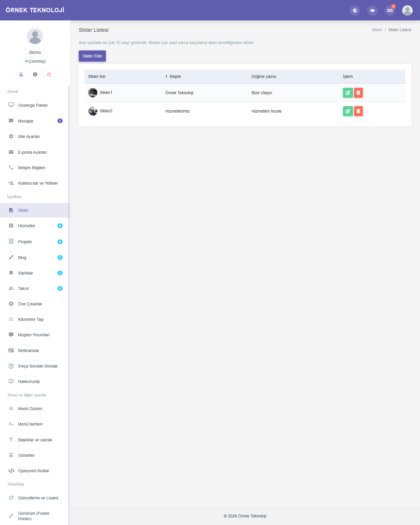The height and width of the screenshot is (525, 420).
Task: Go to Projeler section
Action: (34, 242)
